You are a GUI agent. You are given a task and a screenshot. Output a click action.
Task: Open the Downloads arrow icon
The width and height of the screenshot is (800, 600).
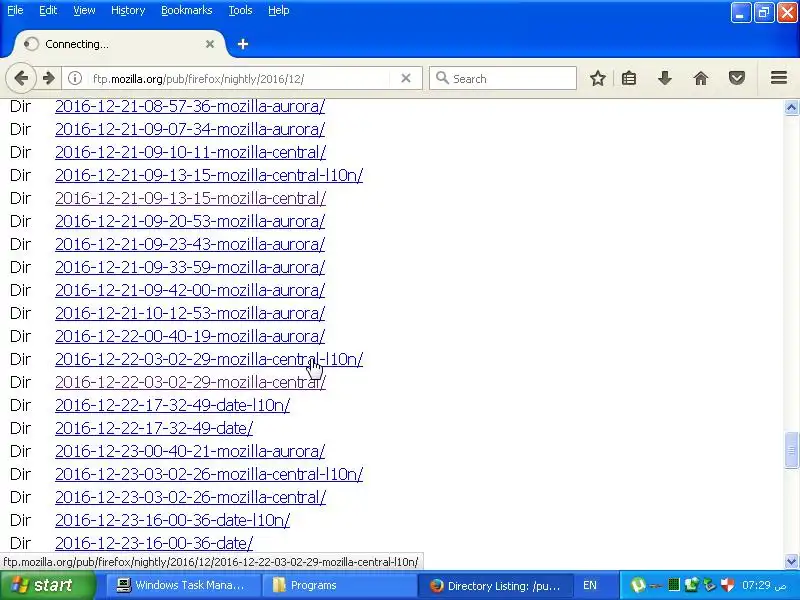point(665,78)
